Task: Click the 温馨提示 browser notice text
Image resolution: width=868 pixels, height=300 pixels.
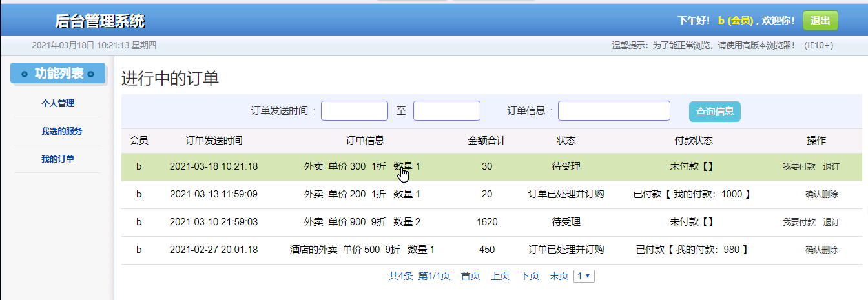Action: tap(722, 45)
